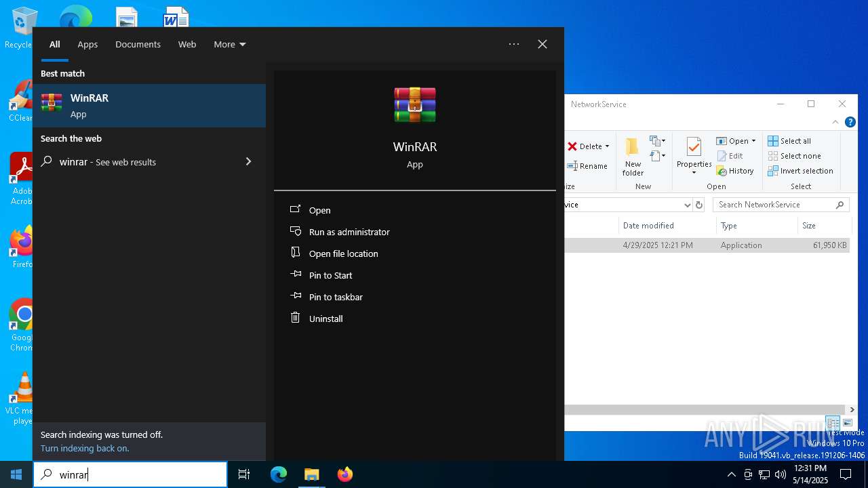Image resolution: width=868 pixels, height=488 pixels.
Task: Open Delete dropdown arrow in Explorer
Action: point(607,146)
